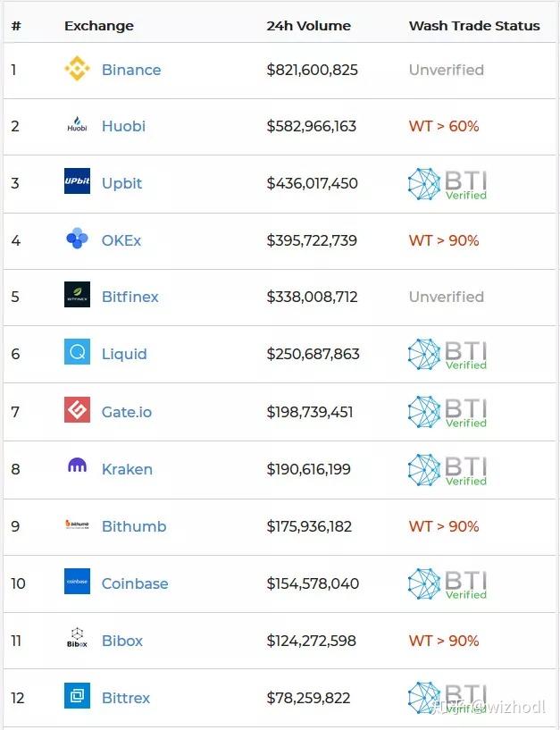560x730 pixels.
Task: Click the Kraken logo icon
Action: tap(78, 467)
